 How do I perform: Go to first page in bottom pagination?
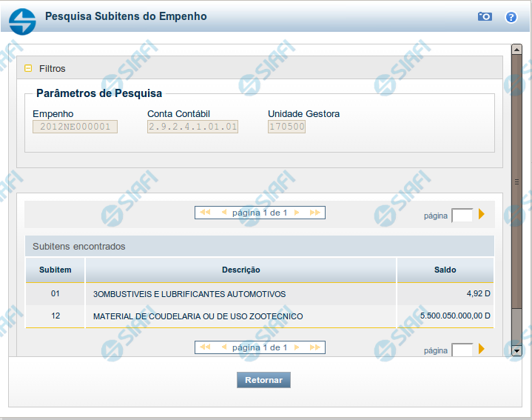click(x=205, y=347)
